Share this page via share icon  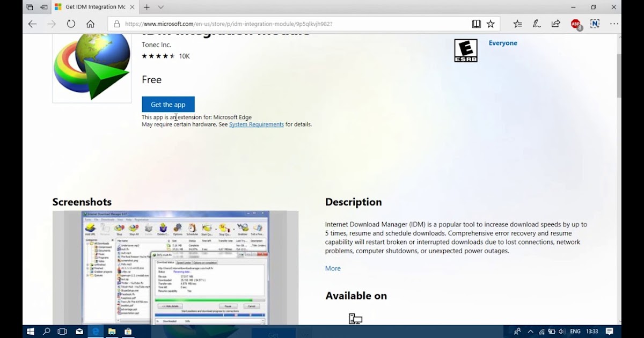(556, 24)
